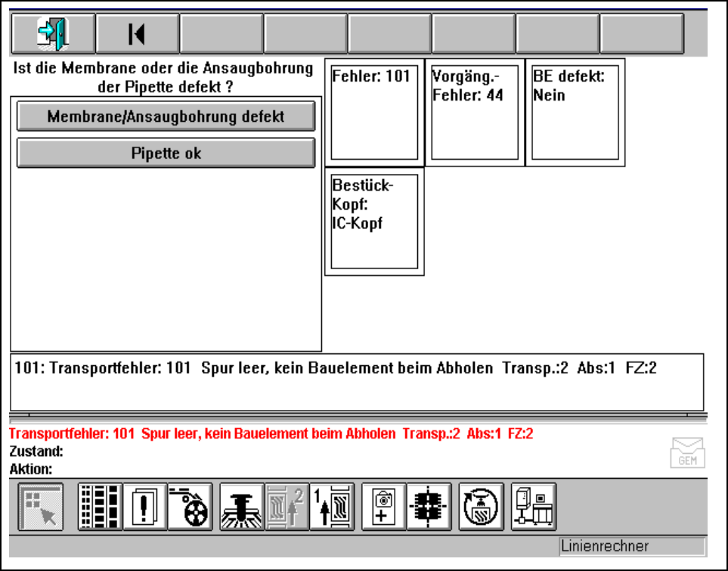Click the jump-to-first arrow button

pyautogui.click(x=137, y=33)
